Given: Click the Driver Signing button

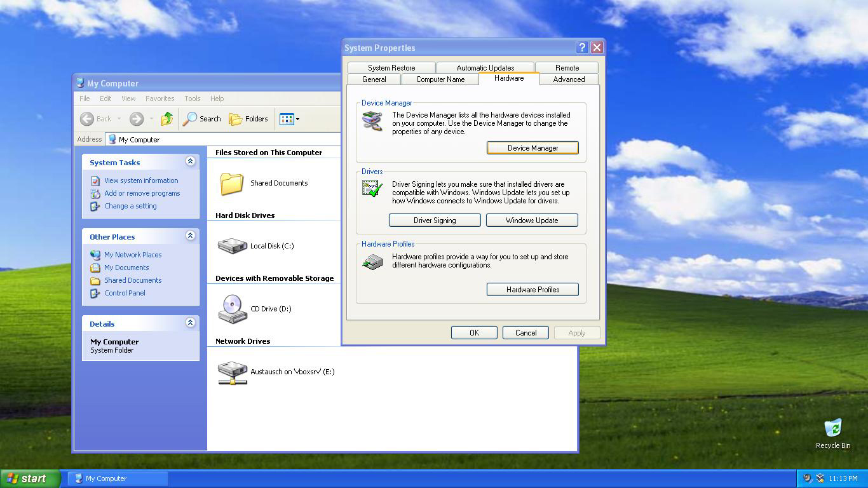Looking at the screenshot, I should pos(435,220).
